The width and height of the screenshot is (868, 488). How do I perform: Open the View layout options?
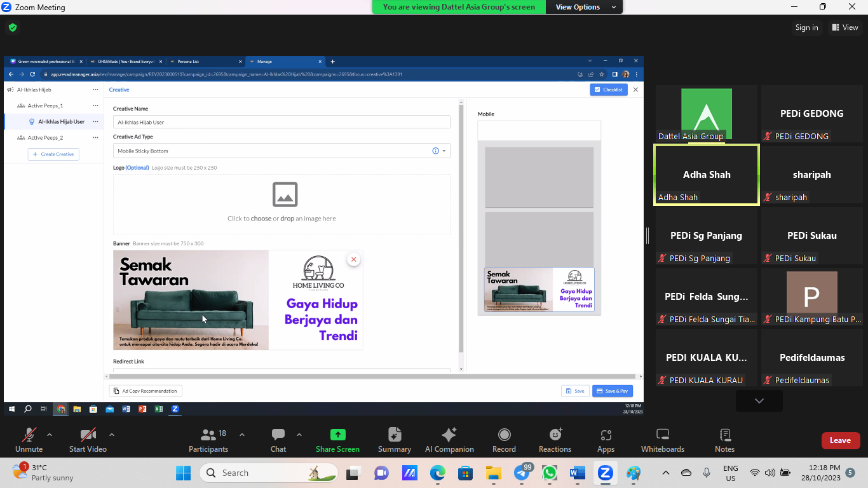[x=844, y=27]
